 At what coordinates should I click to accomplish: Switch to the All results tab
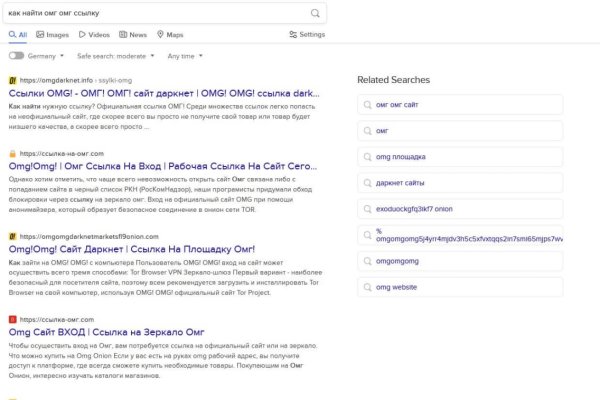[x=18, y=34]
